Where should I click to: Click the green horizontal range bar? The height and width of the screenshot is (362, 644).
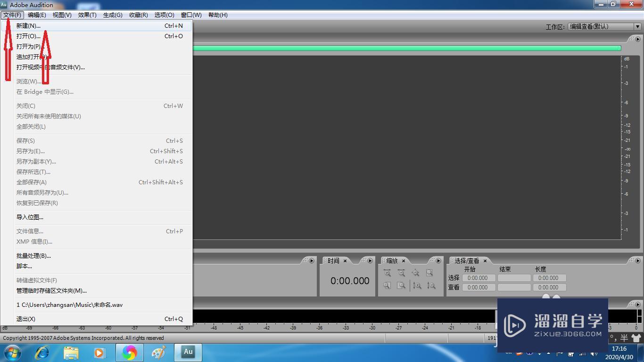(407, 48)
